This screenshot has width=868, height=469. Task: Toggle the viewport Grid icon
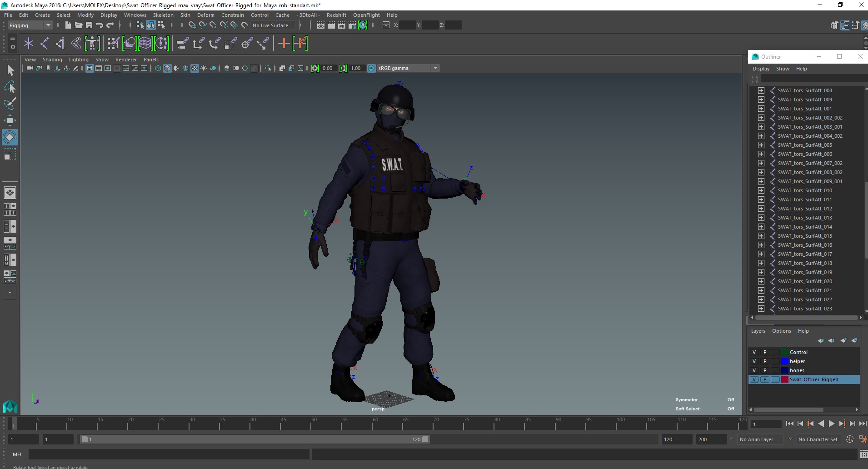[90, 68]
